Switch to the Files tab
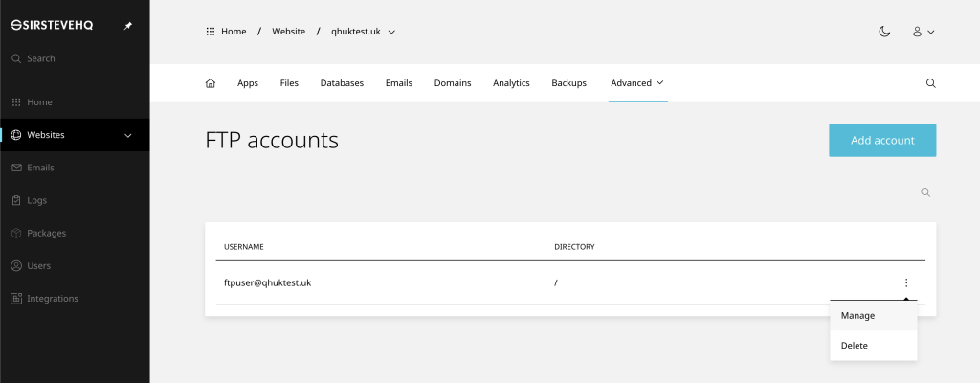The image size is (980, 383). (x=289, y=83)
